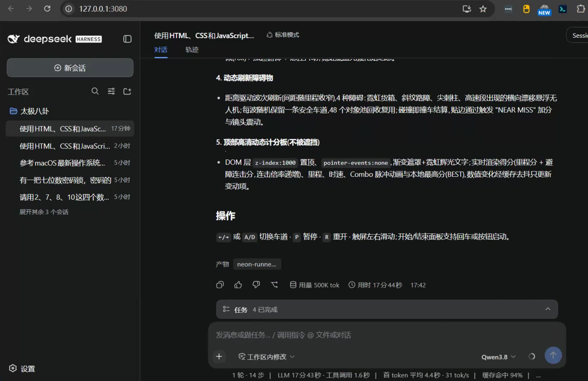This screenshot has height=381, width=588.
Task: Open the yellow mouse extension
Action: click(x=526, y=9)
